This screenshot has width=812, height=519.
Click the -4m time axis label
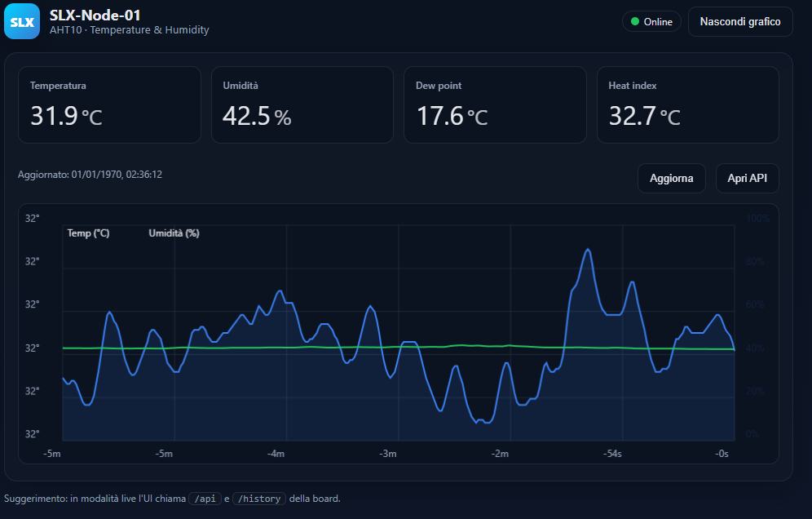(276, 454)
